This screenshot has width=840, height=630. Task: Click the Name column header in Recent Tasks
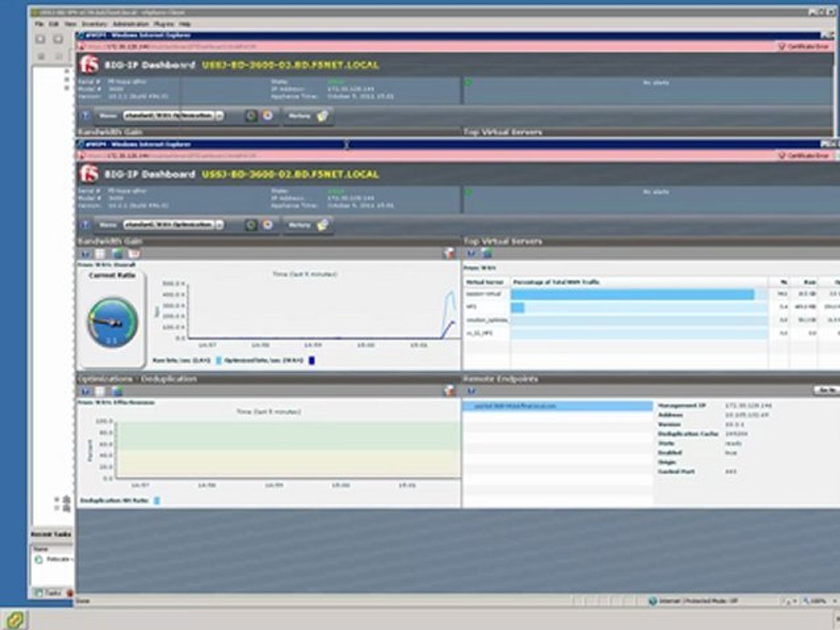tap(52, 549)
